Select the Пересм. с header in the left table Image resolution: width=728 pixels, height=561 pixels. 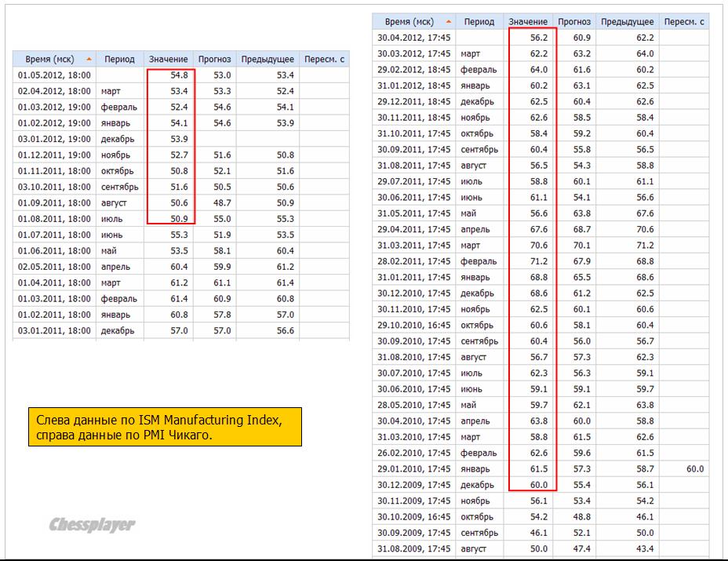324,59
